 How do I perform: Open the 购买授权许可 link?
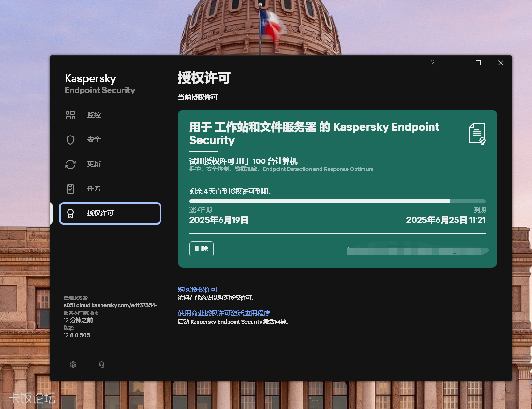(197, 290)
